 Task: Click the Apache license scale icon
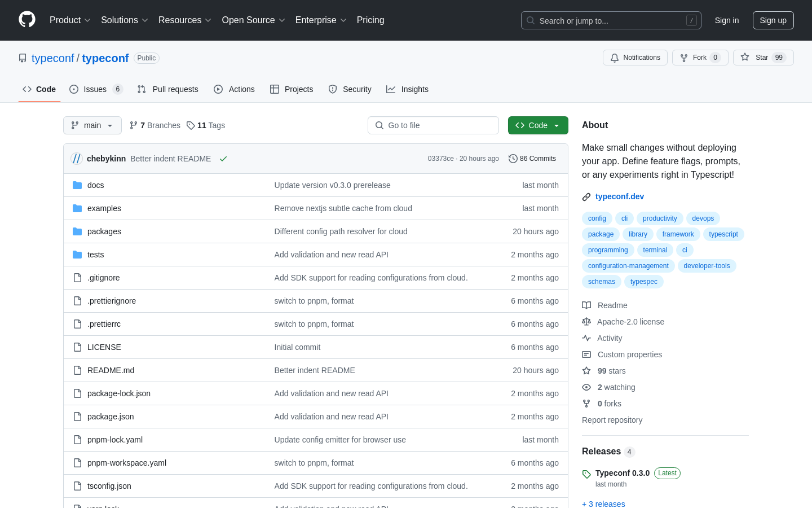click(x=586, y=322)
